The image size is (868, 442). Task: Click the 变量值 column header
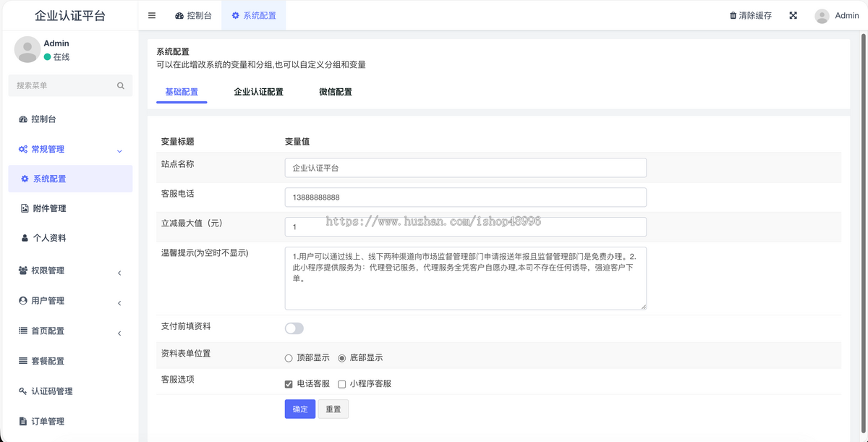click(297, 142)
